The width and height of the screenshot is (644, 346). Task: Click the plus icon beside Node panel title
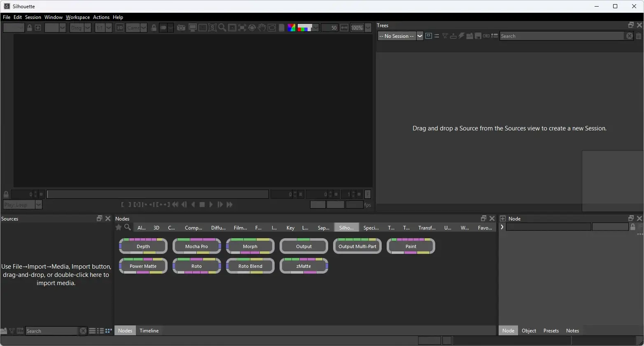pyautogui.click(x=503, y=218)
